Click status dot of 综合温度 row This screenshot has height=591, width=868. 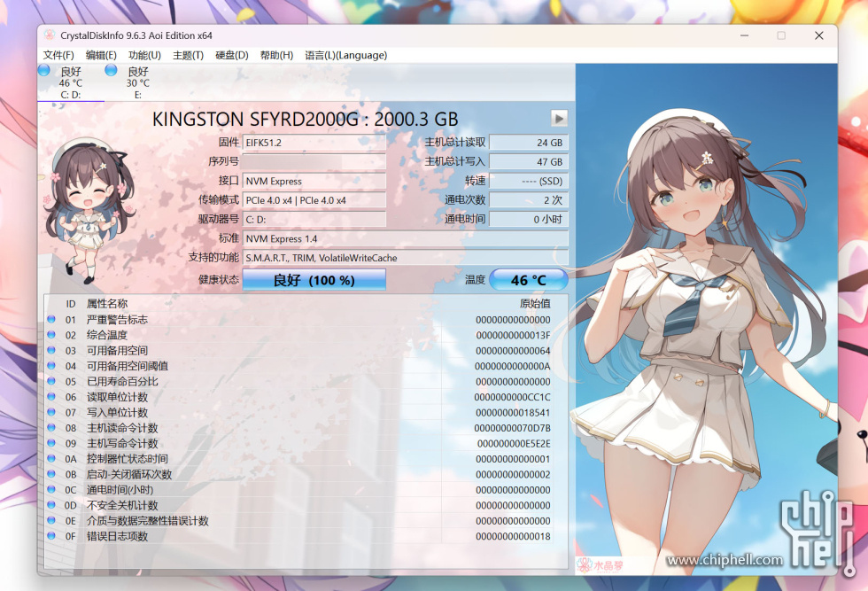point(51,335)
